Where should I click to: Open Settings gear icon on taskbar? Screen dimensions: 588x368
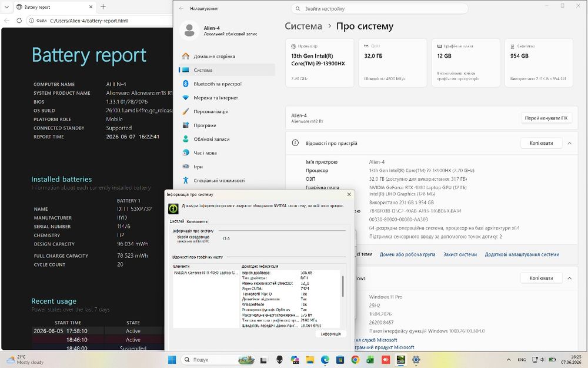coord(416,360)
